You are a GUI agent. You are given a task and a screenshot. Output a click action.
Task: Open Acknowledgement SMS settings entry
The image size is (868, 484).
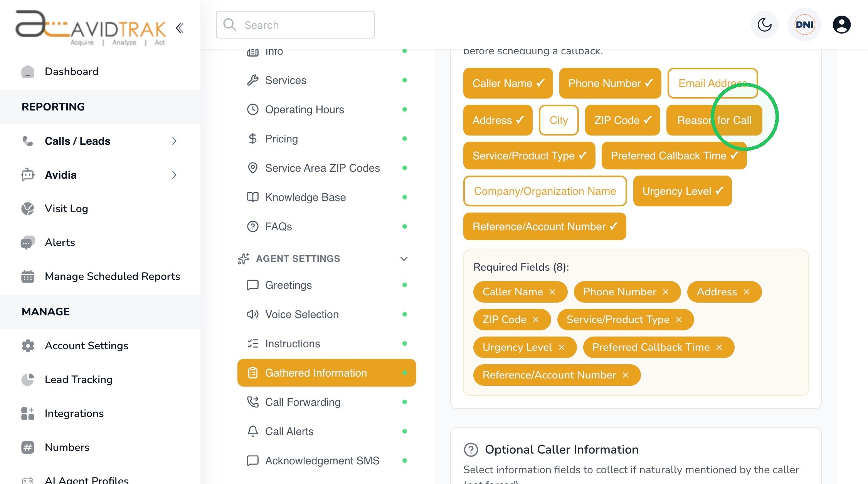pyautogui.click(x=326, y=461)
